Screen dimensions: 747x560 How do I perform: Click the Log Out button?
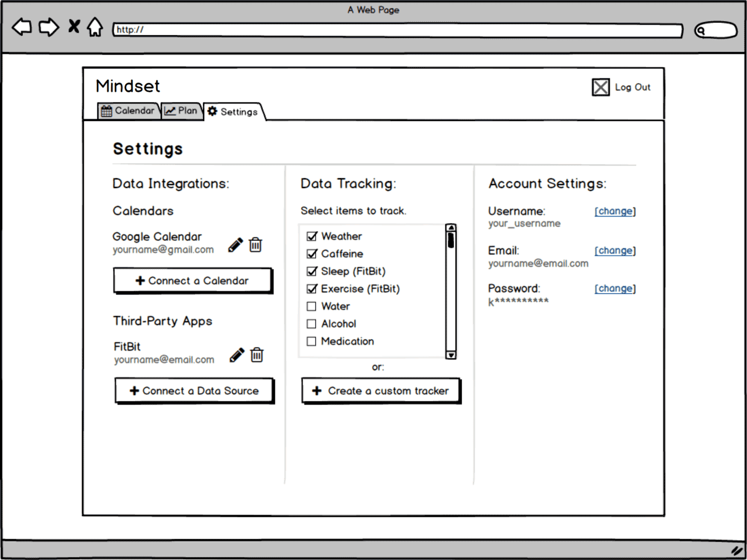622,87
